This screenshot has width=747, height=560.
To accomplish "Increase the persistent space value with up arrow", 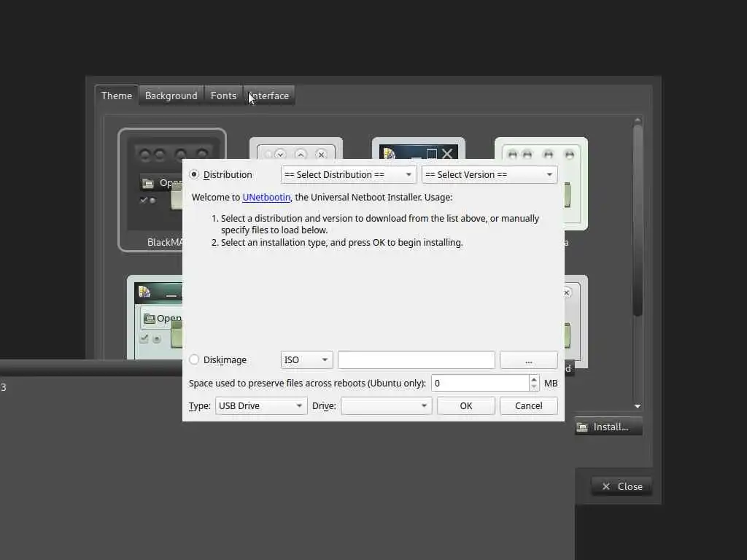I will 534,379.
